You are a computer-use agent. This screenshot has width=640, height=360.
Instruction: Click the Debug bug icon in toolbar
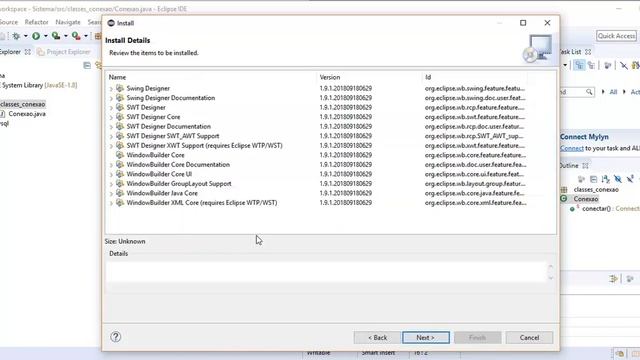coord(16,36)
